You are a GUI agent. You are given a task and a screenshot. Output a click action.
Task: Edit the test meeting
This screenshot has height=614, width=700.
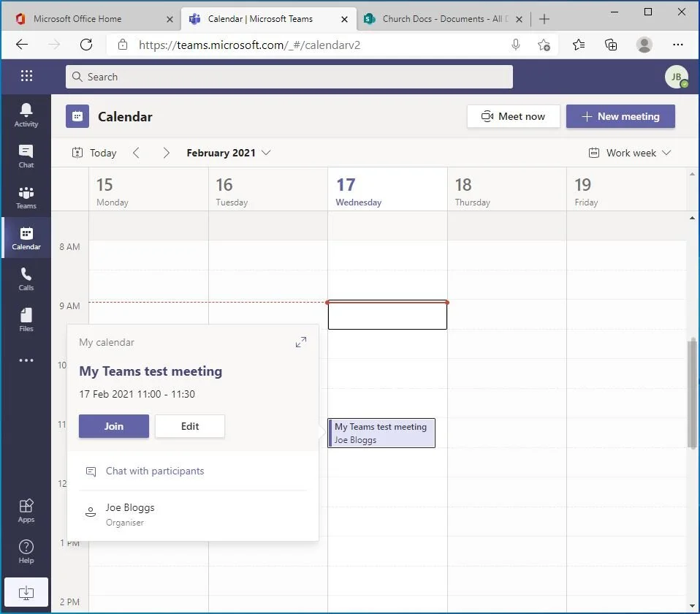(x=190, y=426)
